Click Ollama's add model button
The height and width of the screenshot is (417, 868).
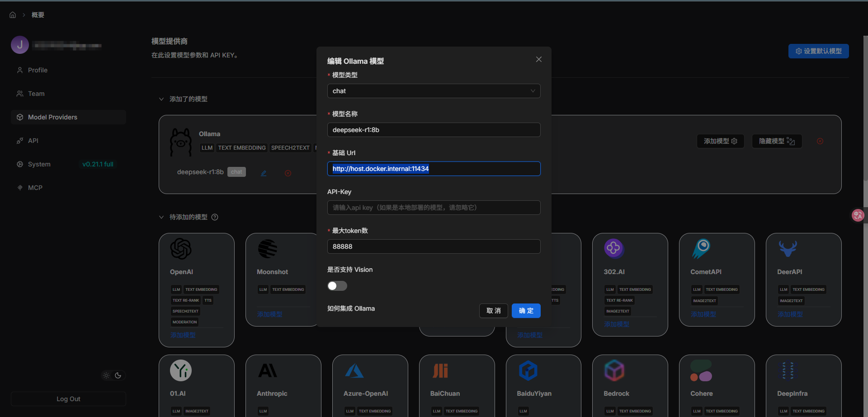(x=721, y=141)
